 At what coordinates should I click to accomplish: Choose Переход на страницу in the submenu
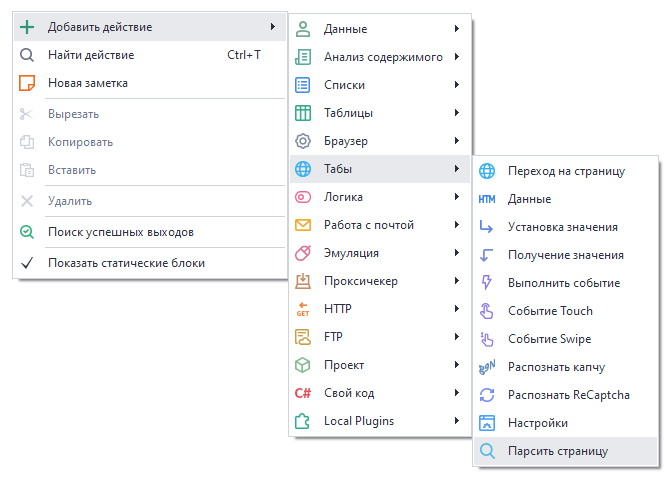pos(566,171)
